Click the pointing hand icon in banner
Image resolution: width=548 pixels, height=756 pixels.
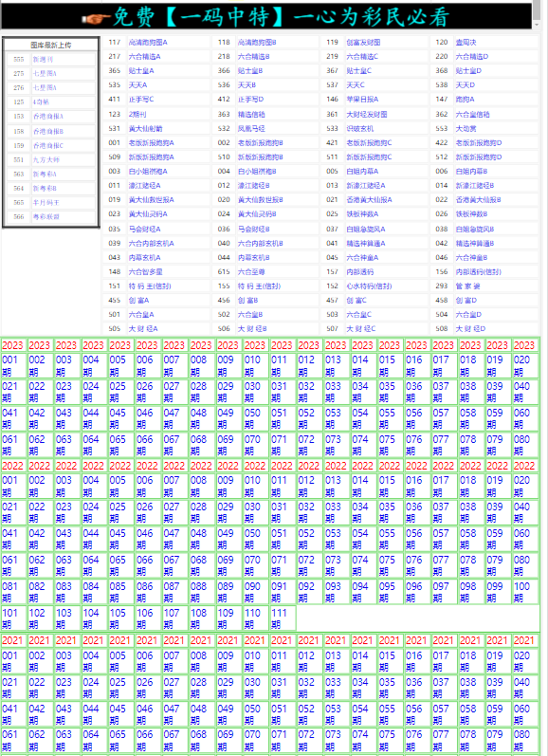pyautogui.click(x=96, y=18)
